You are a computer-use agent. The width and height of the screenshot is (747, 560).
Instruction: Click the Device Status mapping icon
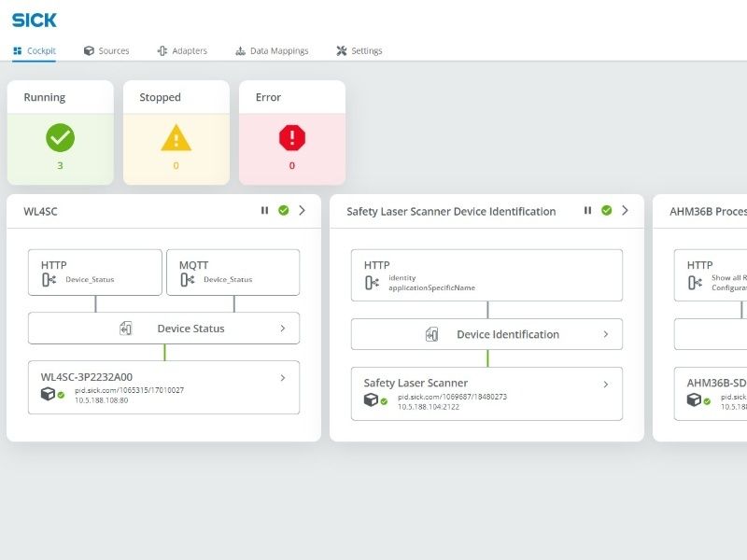126,329
